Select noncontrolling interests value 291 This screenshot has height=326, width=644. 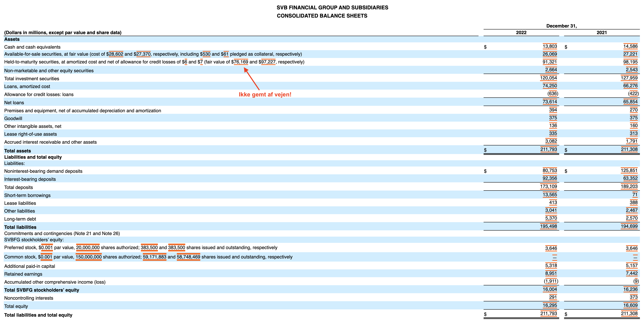553,297
